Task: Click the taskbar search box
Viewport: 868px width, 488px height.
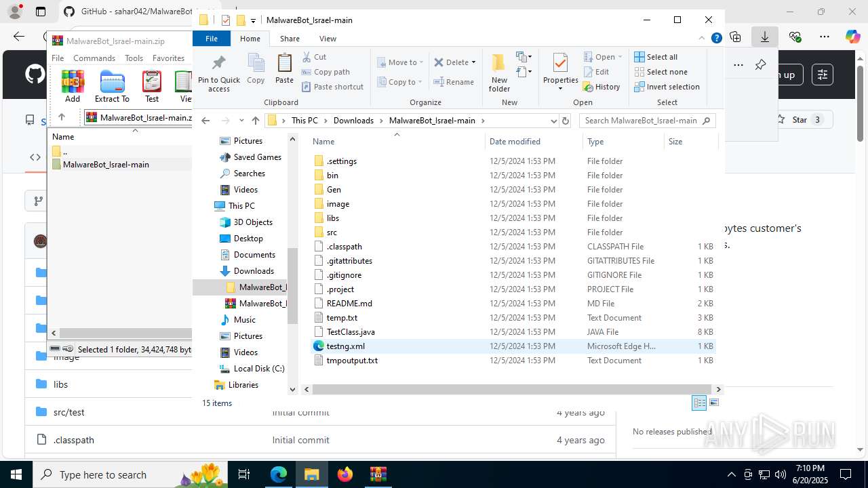Action: 131,474
